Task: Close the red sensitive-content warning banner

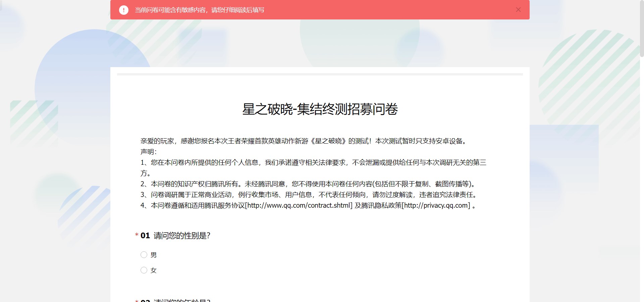Action: (x=518, y=10)
